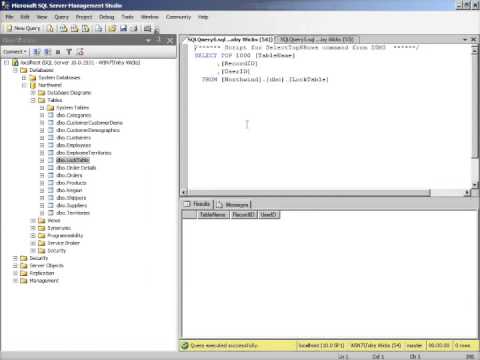The image size is (480, 360).
Task: Click the TableName column header
Action: pos(212,215)
